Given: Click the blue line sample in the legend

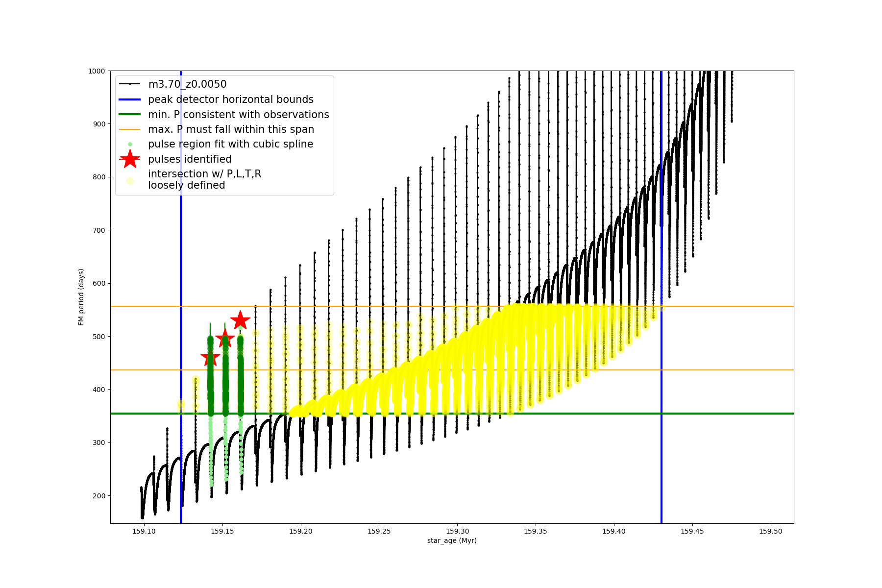Looking at the screenshot, I should coord(130,99).
